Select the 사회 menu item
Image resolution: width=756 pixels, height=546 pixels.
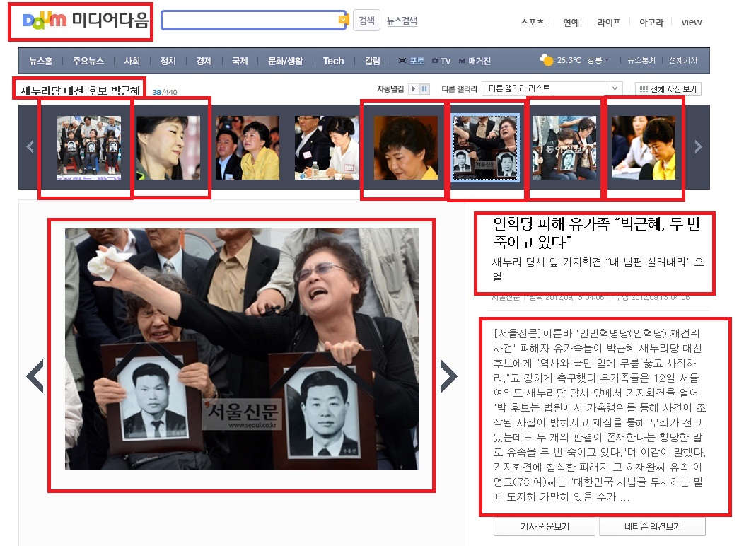coord(132,61)
